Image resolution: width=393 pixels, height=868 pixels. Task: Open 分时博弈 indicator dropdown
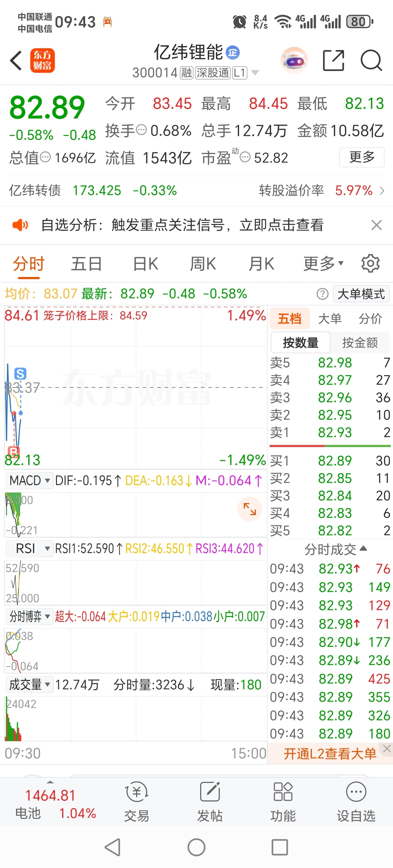coord(29,616)
